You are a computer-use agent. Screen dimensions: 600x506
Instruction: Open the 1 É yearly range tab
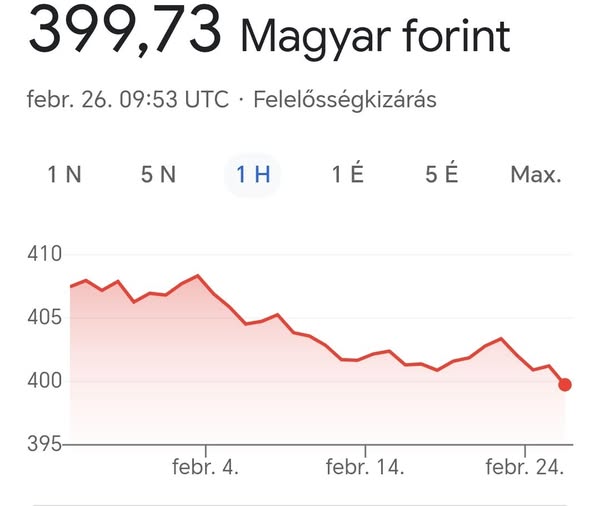pos(347,175)
